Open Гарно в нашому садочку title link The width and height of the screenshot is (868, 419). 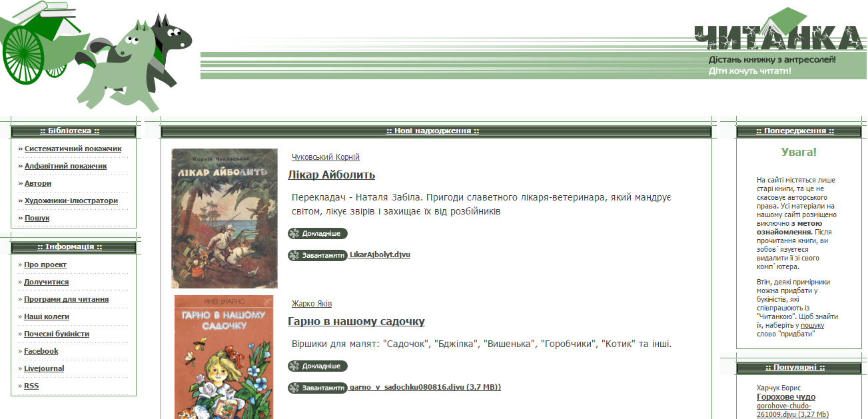356,321
